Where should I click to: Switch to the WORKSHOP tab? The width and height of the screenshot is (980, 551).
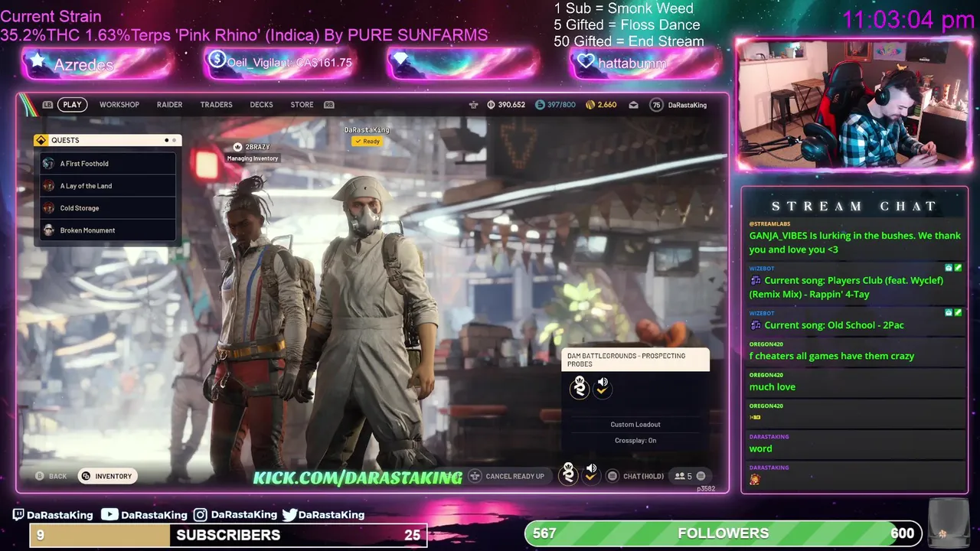click(x=119, y=105)
